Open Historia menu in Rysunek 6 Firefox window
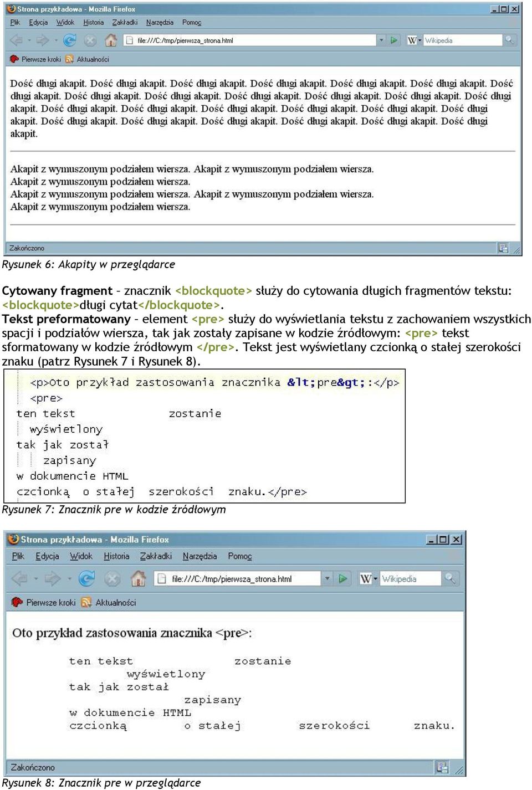The width and height of the screenshot is (532, 790). [94, 23]
